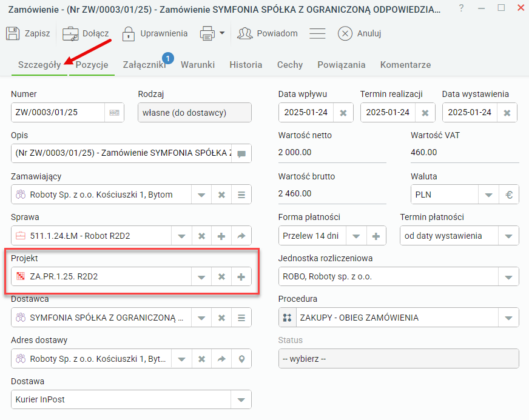Open Uprawnienia permissions
Viewport: 529px width, 420px height.
(x=155, y=33)
